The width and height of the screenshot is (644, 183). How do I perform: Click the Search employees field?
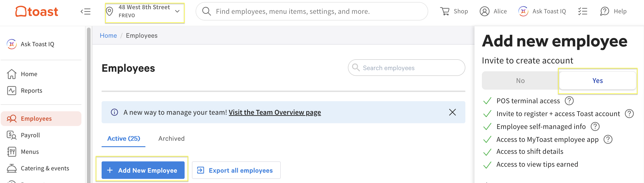(406, 68)
